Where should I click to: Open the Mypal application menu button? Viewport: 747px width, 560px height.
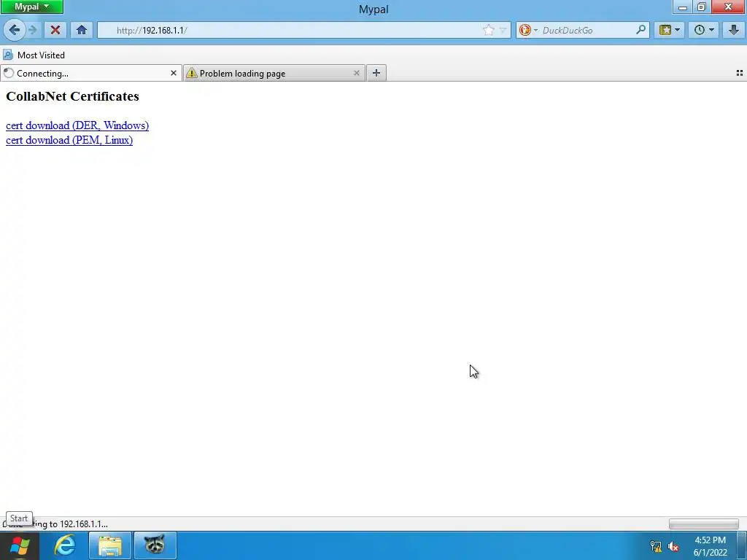point(31,7)
